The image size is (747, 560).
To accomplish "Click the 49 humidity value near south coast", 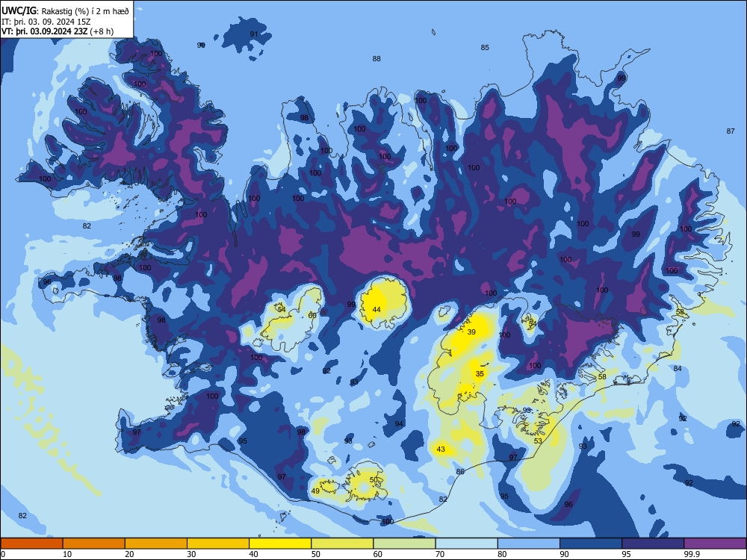I will (315, 491).
